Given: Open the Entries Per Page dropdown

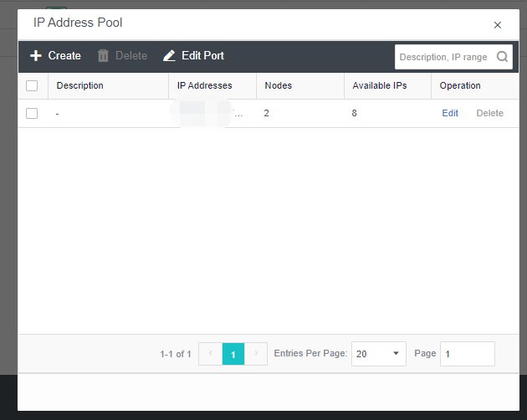Looking at the screenshot, I should (x=378, y=354).
